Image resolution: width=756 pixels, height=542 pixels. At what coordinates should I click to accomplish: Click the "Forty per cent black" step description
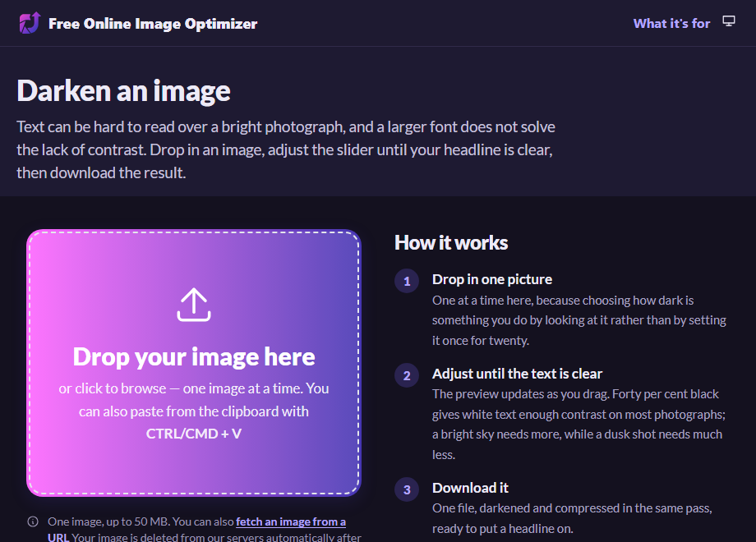tap(579, 424)
